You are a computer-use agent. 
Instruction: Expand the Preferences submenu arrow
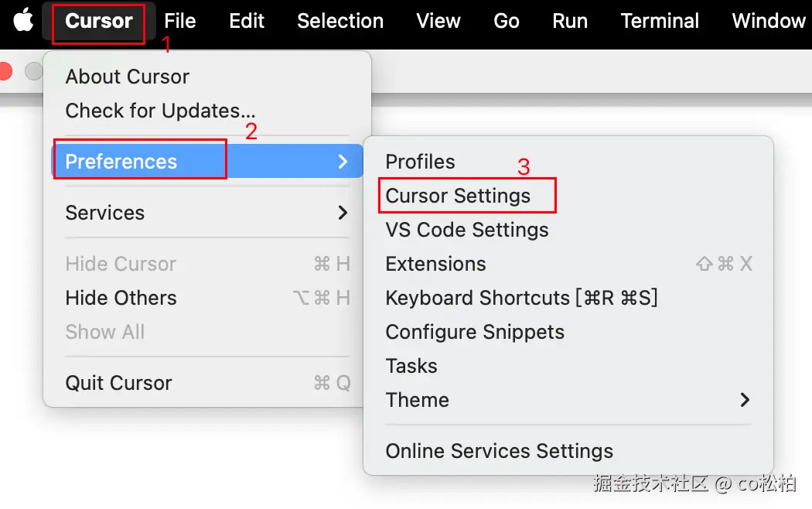(343, 162)
